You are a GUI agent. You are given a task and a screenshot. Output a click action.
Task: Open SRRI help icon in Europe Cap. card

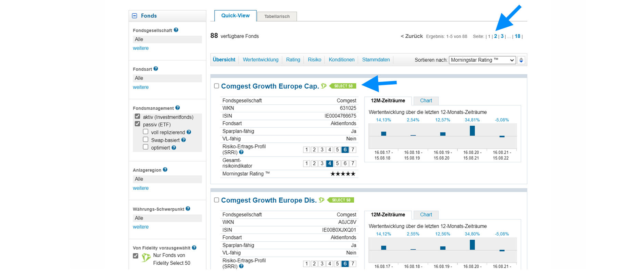point(241,152)
